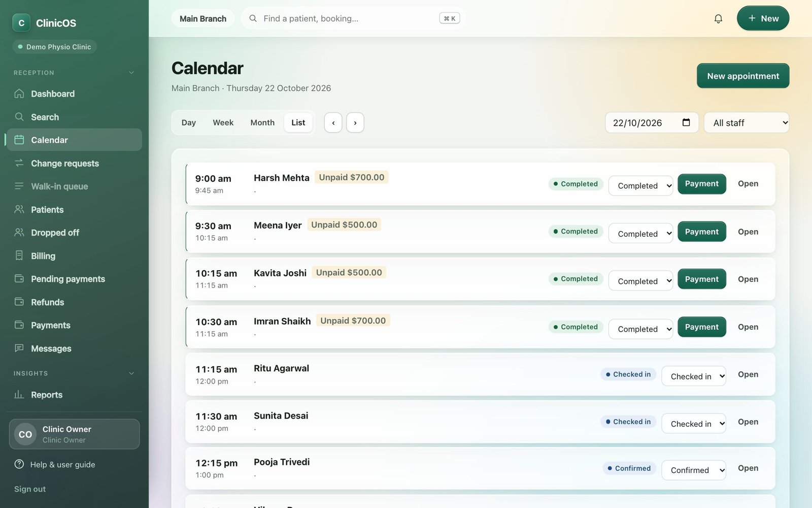Switch to Month view

[x=262, y=122]
